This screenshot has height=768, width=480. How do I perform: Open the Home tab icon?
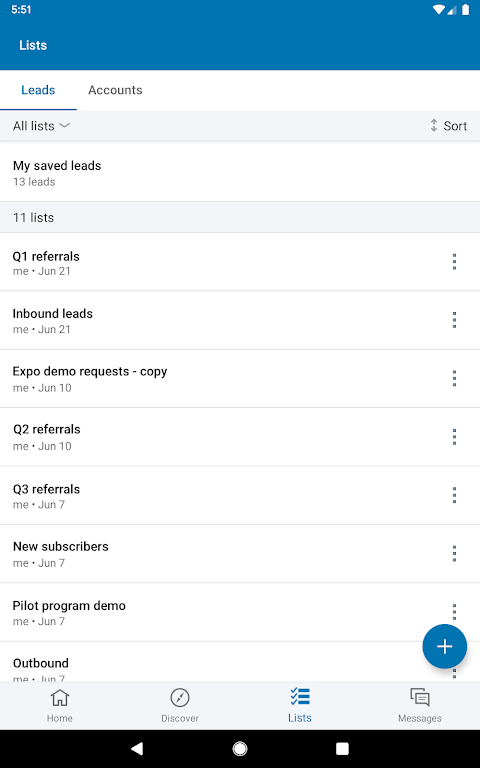60,697
